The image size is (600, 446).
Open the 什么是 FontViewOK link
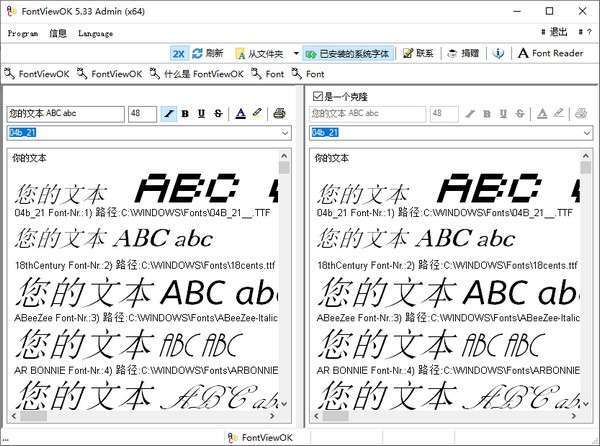pyautogui.click(x=197, y=74)
